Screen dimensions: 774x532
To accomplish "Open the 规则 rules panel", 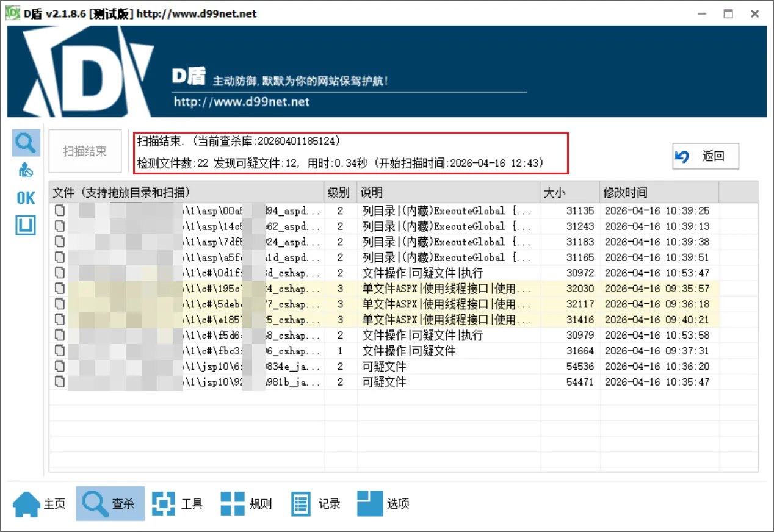I will [x=247, y=503].
